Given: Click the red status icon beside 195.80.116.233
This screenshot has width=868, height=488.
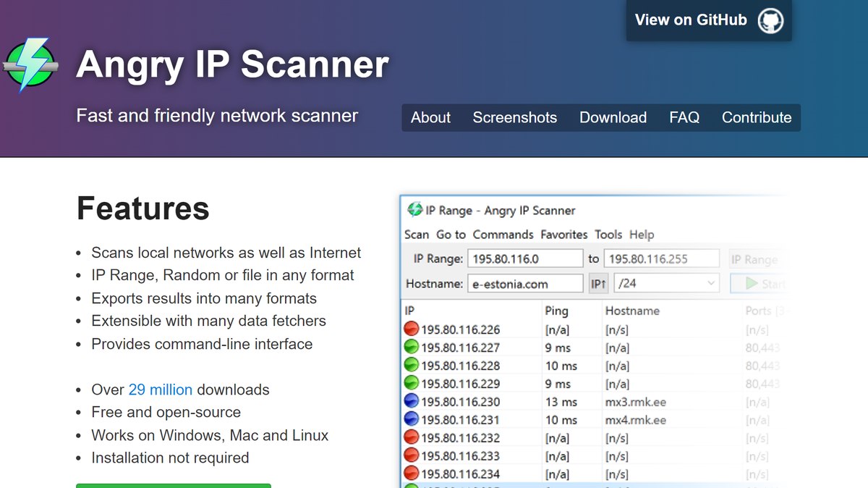Looking at the screenshot, I should tap(411, 455).
